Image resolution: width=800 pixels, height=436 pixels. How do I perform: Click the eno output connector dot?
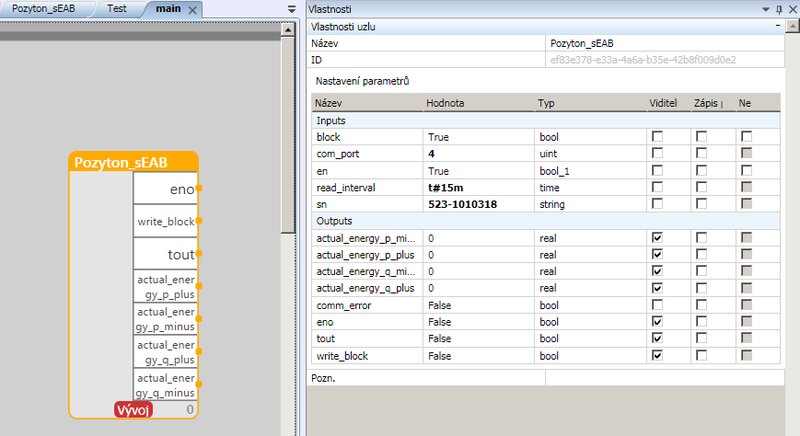click(199, 188)
